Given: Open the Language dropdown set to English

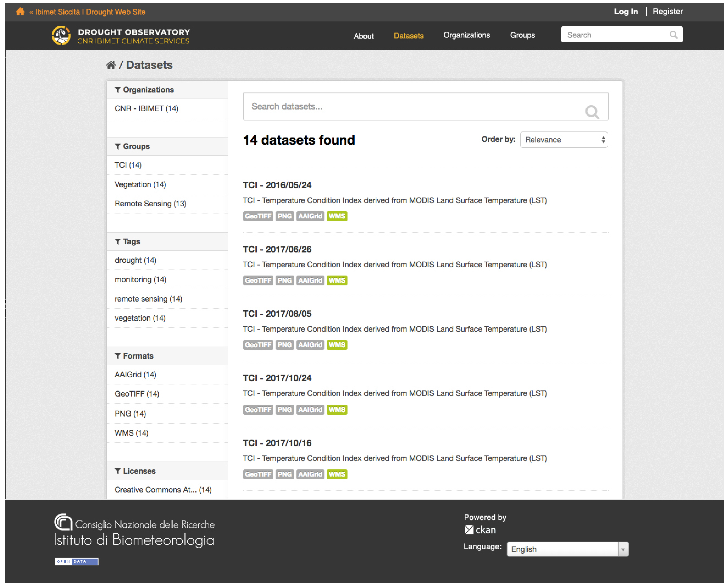Looking at the screenshot, I should [x=568, y=549].
